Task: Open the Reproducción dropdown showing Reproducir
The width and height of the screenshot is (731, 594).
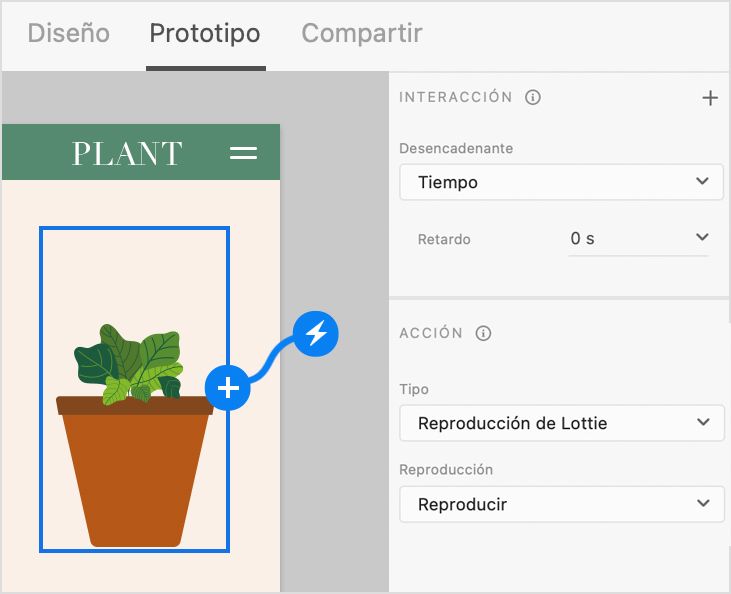Action: click(562, 504)
